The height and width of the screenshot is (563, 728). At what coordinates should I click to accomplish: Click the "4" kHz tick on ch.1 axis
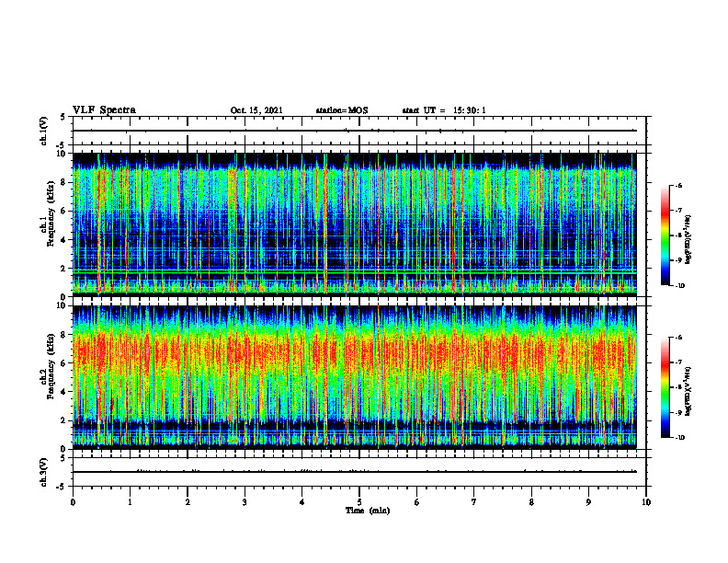(64, 240)
